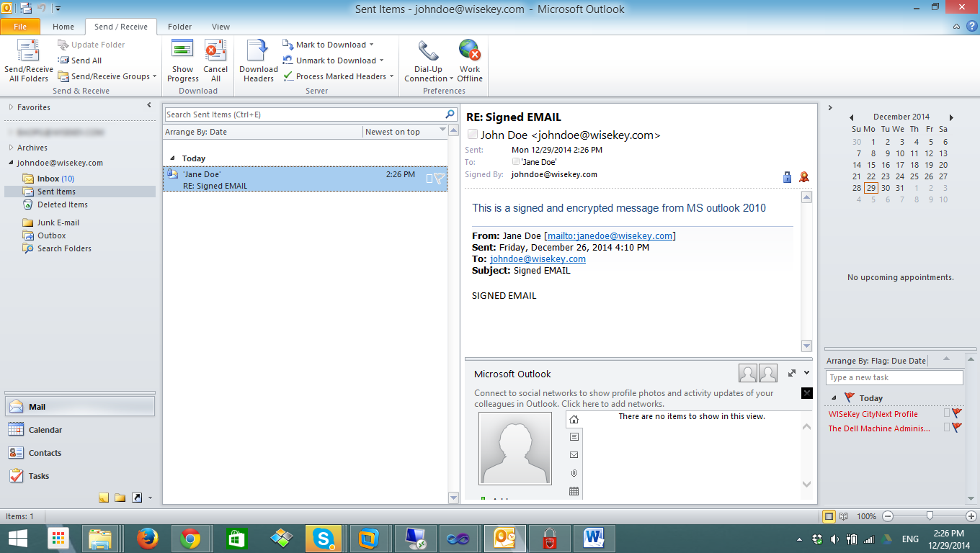Flag the 'Jane Doe' message
The height and width of the screenshot is (553, 980).
[439, 179]
